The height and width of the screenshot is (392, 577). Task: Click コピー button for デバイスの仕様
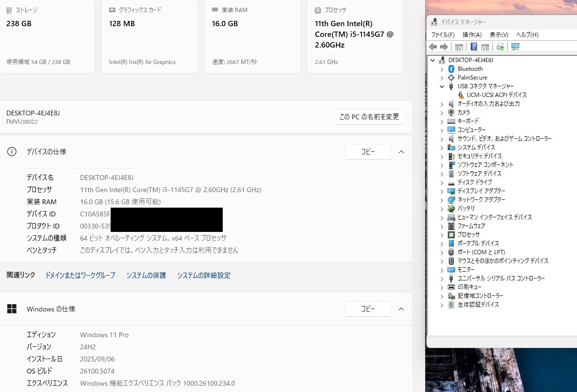(368, 152)
